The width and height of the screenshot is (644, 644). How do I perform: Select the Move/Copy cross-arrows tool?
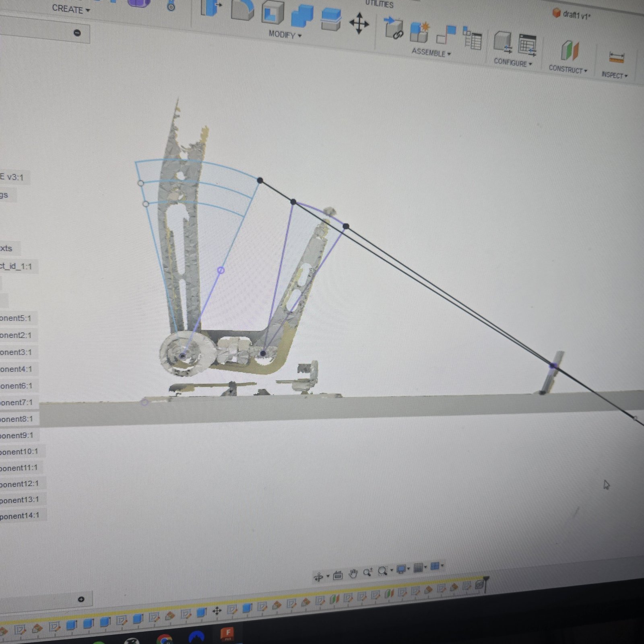(359, 23)
